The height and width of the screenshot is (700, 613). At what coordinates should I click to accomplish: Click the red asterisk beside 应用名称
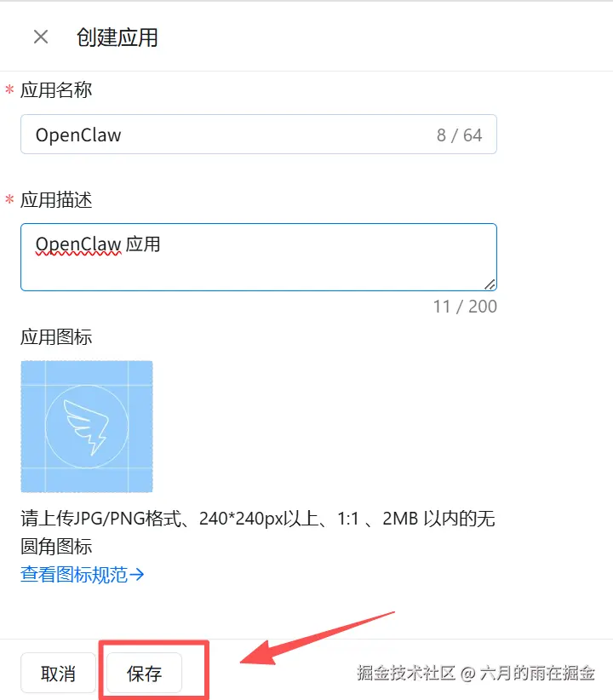[x=9, y=89]
